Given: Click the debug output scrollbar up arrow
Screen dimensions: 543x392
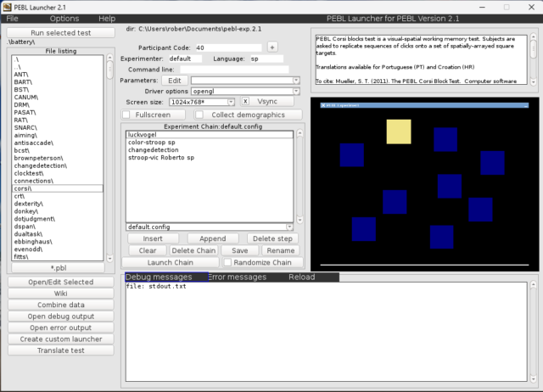Looking at the screenshot, I should tap(534, 284).
